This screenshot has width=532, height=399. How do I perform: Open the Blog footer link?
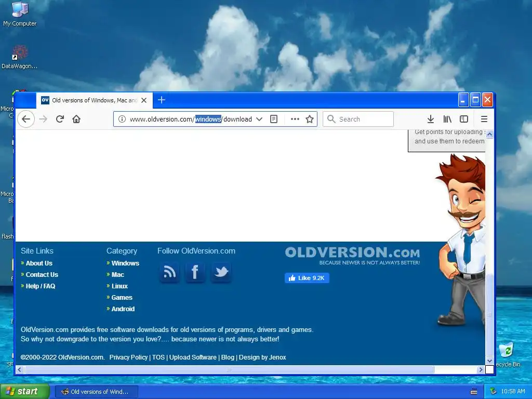tap(228, 357)
